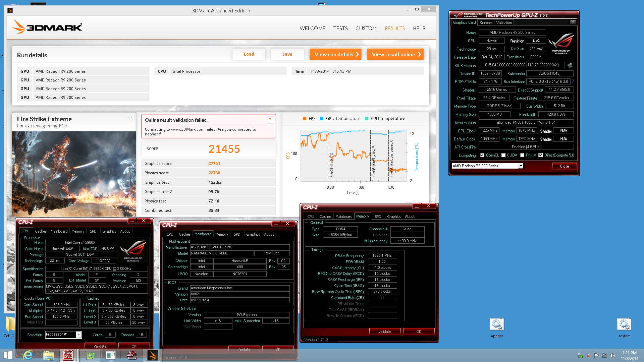Toggle the DirectCompute 5.0 checkbox
The image size is (644, 362).
(540, 155)
